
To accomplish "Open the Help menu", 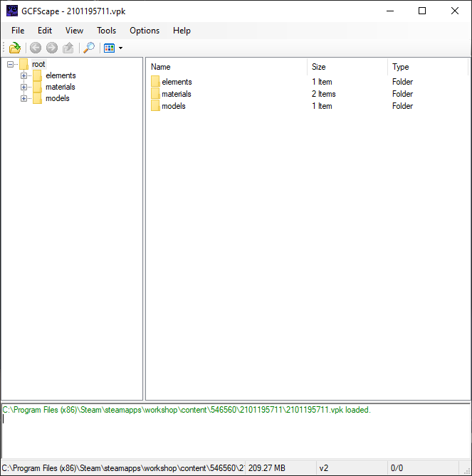I will (x=182, y=31).
